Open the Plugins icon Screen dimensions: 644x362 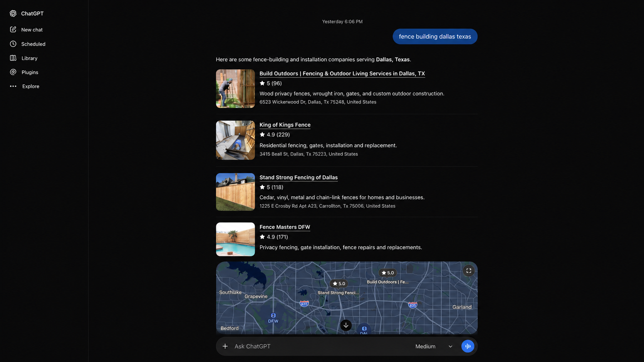(x=13, y=72)
